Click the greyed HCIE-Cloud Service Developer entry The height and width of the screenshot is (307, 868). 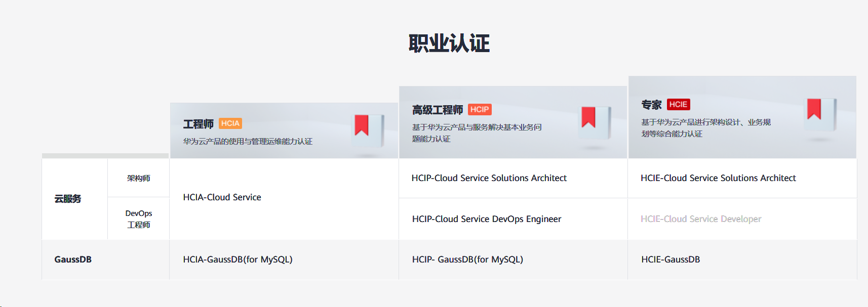700,219
